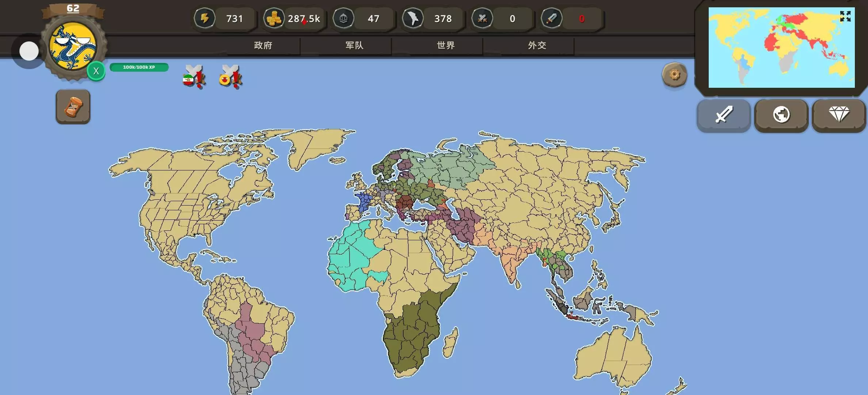Switch to sword military map mode
The image size is (868, 395).
(723, 115)
